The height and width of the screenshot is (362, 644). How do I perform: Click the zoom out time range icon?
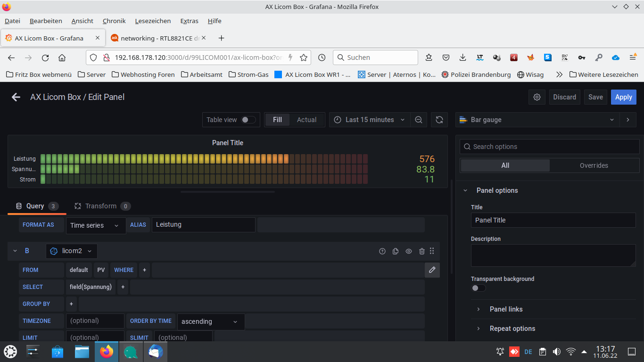pos(419,120)
